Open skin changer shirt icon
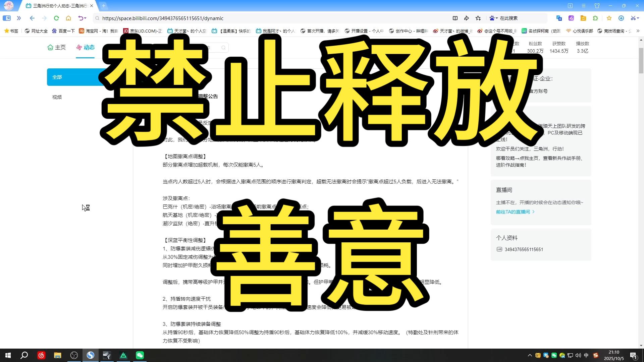Image resolution: width=644 pixels, height=362 pixels. pyautogui.click(x=597, y=6)
